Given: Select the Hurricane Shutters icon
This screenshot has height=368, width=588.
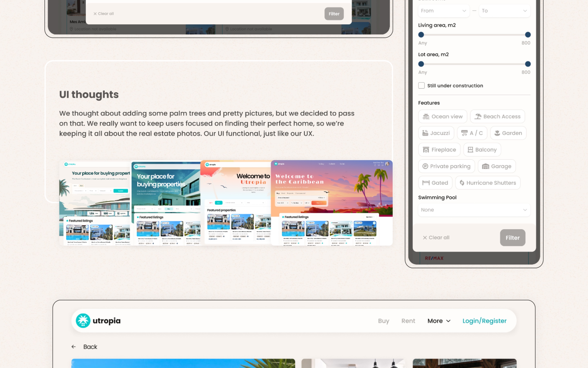Looking at the screenshot, I should pyautogui.click(x=462, y=183).
